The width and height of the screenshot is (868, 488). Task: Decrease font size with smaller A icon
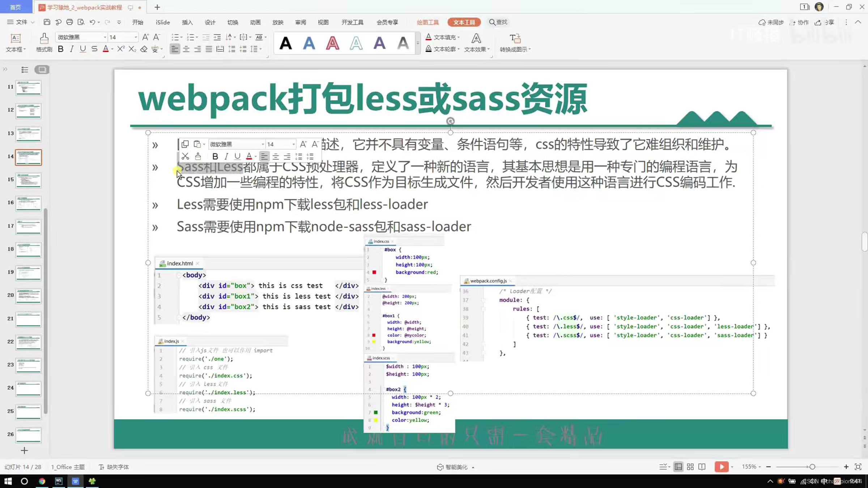click(157, 37)
